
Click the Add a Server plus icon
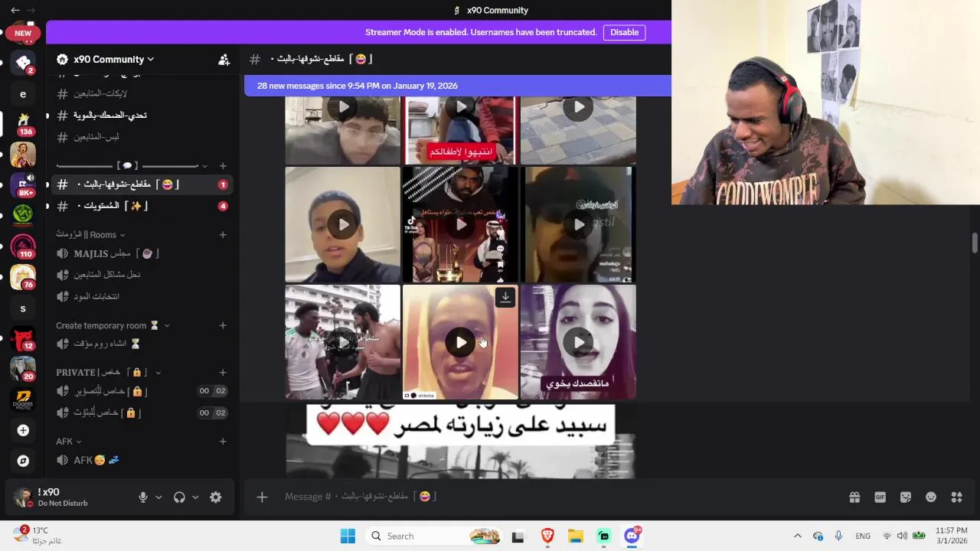pyautogui.click(x=23, y=431)
